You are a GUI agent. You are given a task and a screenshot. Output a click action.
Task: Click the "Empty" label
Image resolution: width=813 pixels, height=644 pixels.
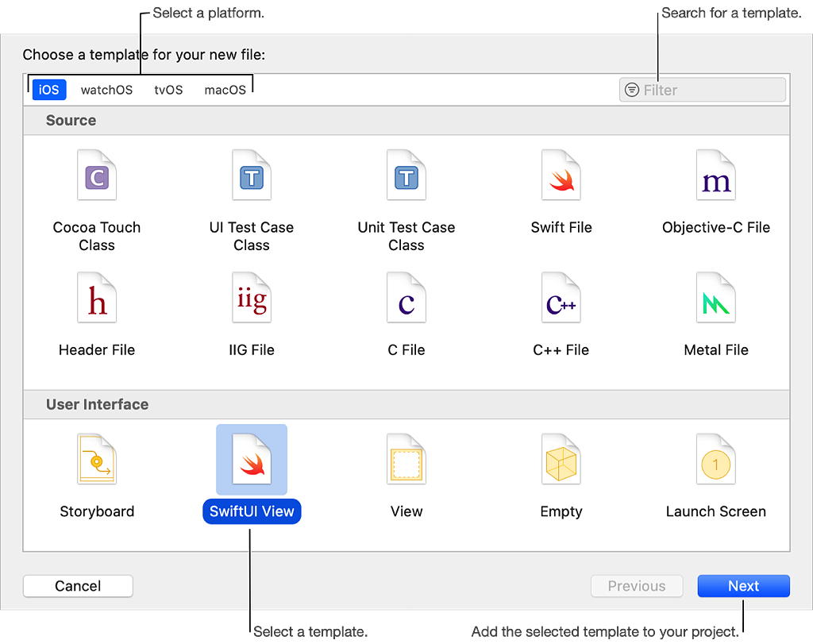[x=561, y=511]
